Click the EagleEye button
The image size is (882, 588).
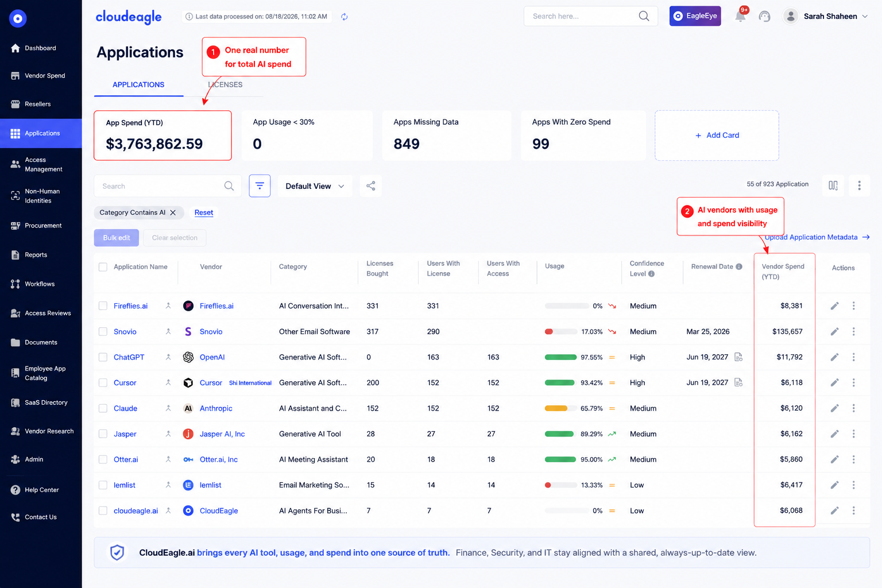[x=695, y=16]
